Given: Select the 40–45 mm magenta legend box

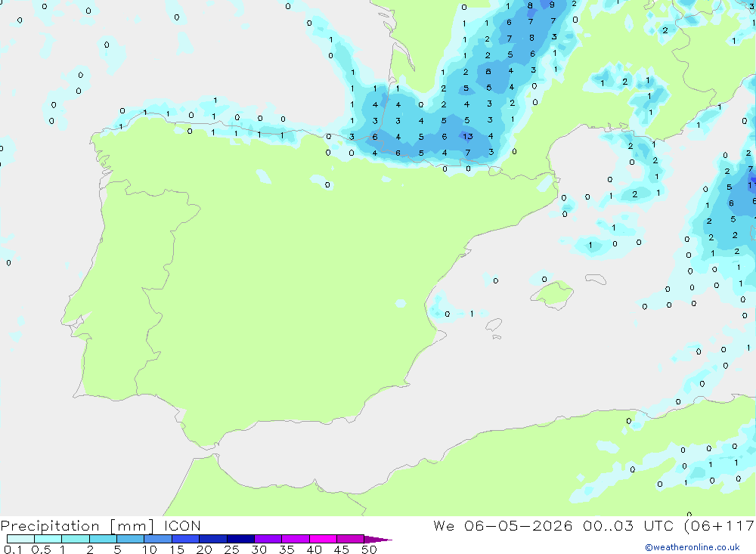Looking at the screenshot, I should [x=323, y=539].
